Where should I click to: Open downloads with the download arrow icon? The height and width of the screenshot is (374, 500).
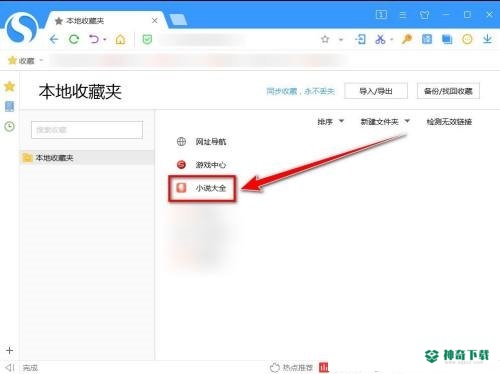pos(487,39)
